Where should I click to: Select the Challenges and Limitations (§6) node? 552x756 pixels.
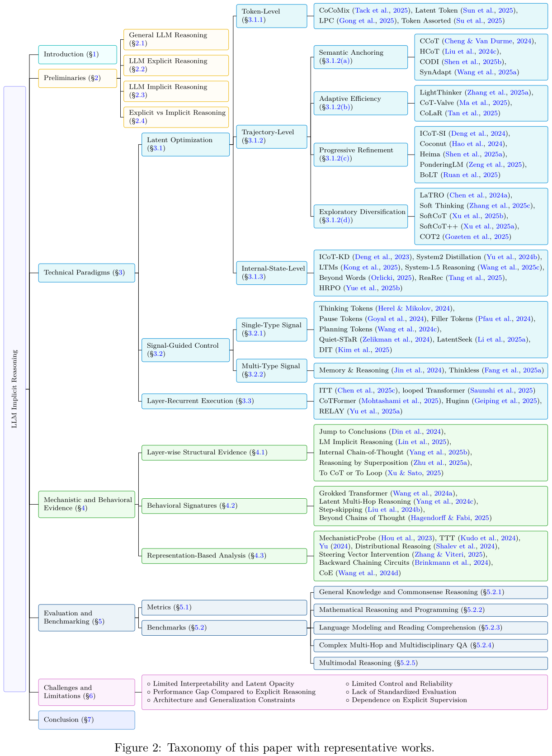[x=86, y=692]
